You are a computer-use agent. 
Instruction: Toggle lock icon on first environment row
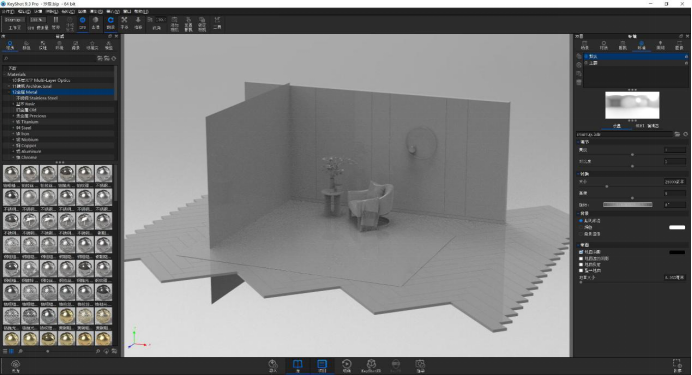tap(686, 56)
